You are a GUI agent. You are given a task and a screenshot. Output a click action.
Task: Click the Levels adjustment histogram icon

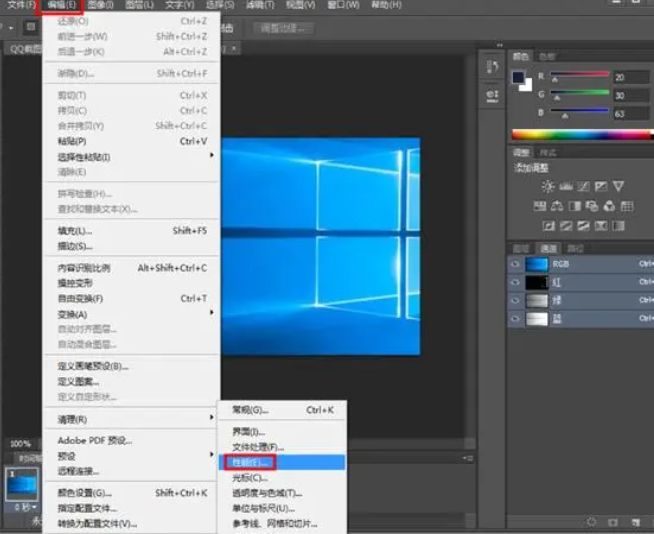564,187
